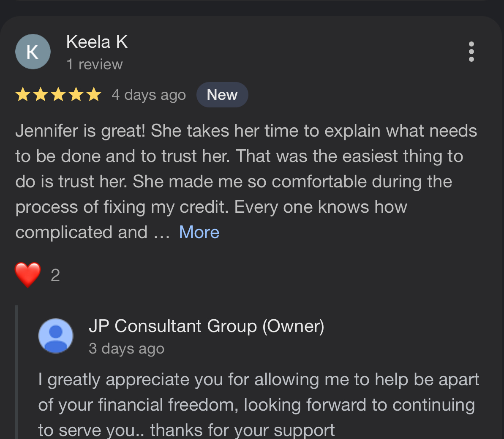Open the JP Consultant Group (Owner) name
The height and width of the screenshot is (439, 504).
coord(206,326)
